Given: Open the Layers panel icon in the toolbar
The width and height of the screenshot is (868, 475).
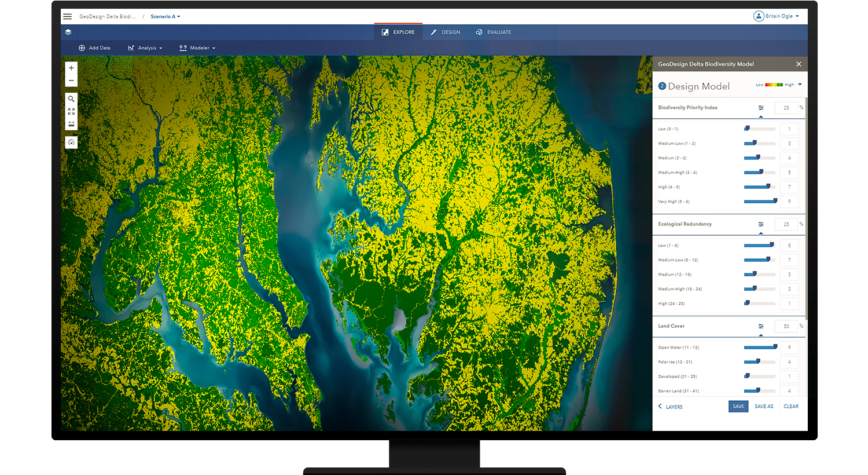Looking at the screenshot, I should coord(68,32).
